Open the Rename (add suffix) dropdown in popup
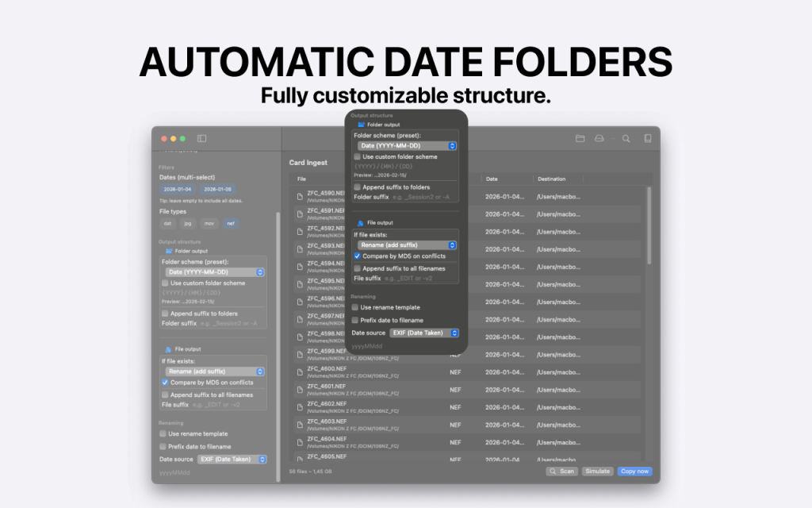The height and width of the screenshot is (508, 812). click(406, 245)
